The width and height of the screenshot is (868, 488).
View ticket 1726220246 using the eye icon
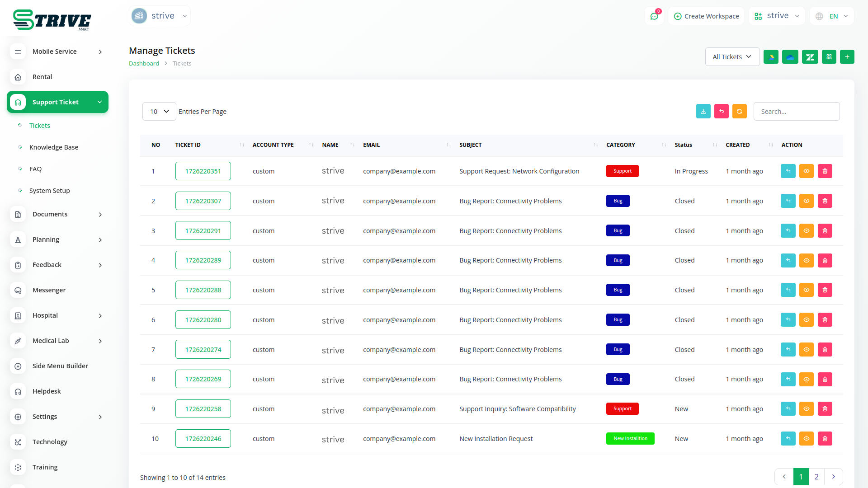coord(806,439)
